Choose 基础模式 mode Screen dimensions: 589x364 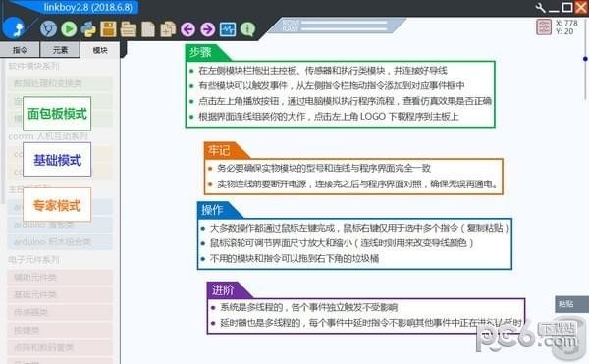[57, 160]
